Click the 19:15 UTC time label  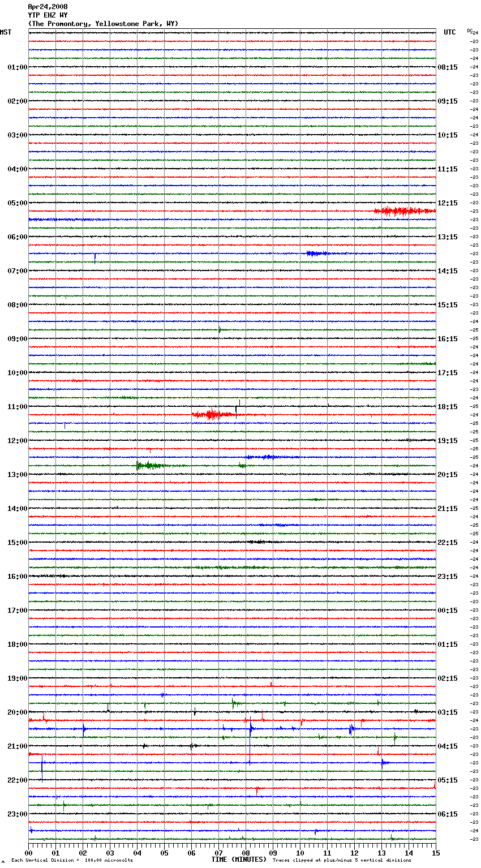448,441
